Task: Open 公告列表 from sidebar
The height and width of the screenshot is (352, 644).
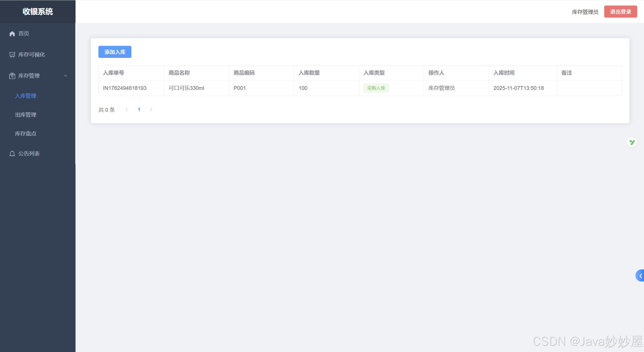Action: click(x=29, y=154)
